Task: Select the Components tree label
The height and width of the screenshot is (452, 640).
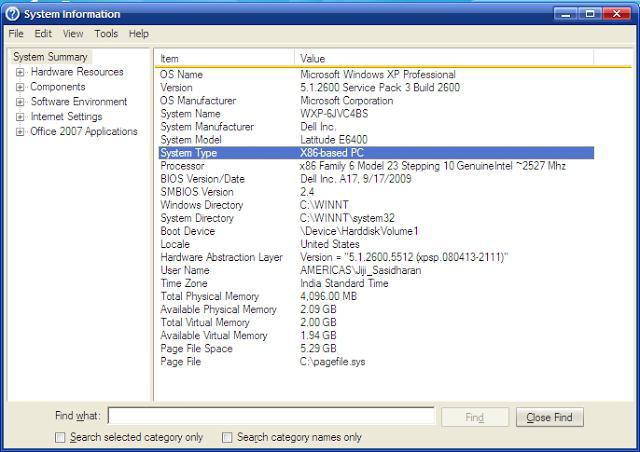Action: coord(58,87)
